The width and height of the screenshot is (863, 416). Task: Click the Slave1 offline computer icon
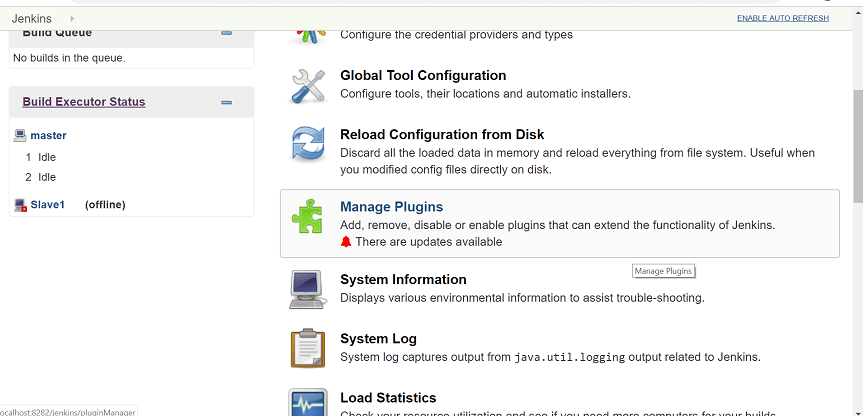(20, 205)
